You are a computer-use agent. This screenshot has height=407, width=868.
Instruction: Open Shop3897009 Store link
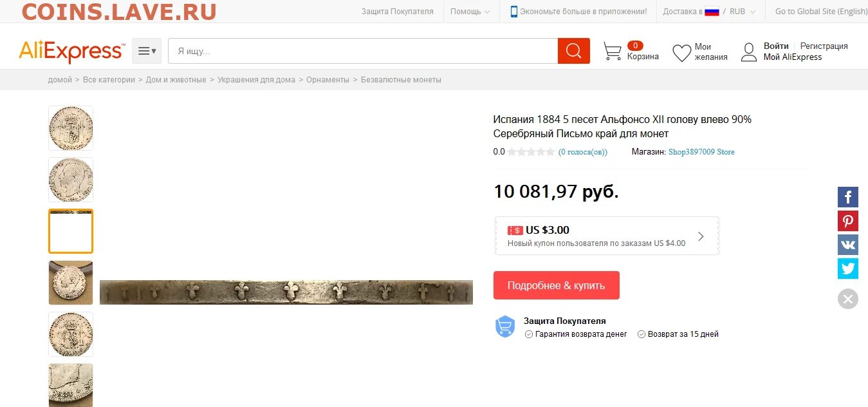(x=701, y=152)
